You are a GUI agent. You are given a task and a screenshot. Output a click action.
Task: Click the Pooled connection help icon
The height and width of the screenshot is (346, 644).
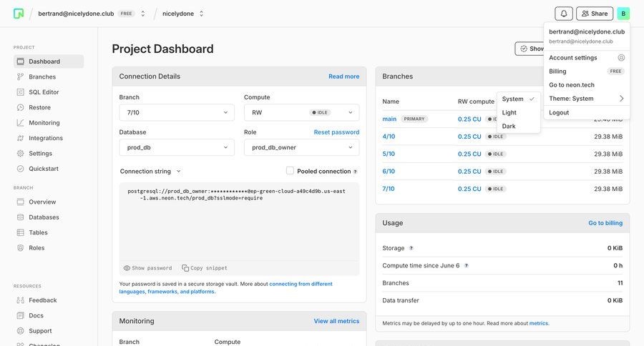click(355, 172)
